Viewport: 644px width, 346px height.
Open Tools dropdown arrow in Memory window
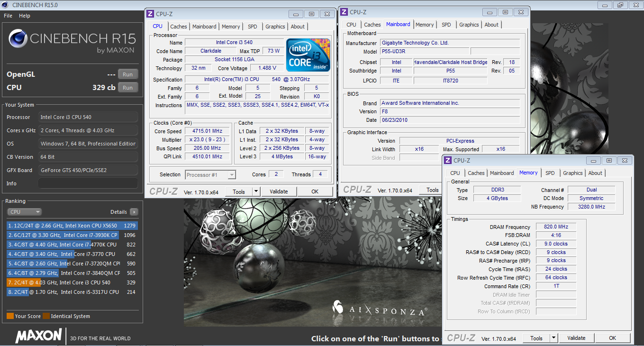pyautogui.click(x=553, y=338)
